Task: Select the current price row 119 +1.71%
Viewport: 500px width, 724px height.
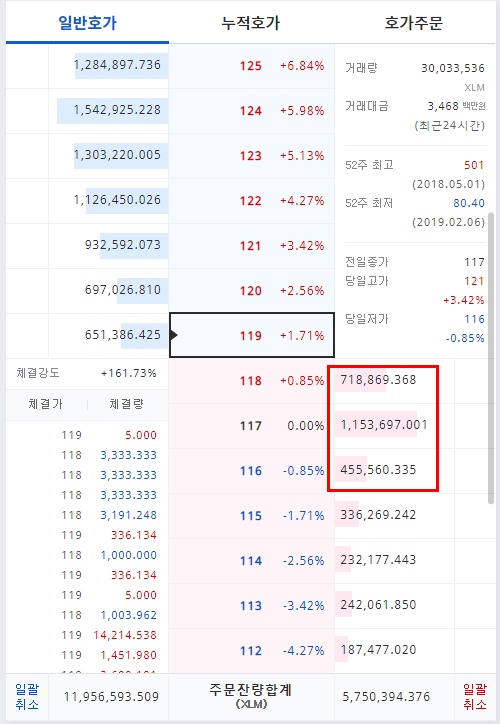Action: click(x=252, y=335)
